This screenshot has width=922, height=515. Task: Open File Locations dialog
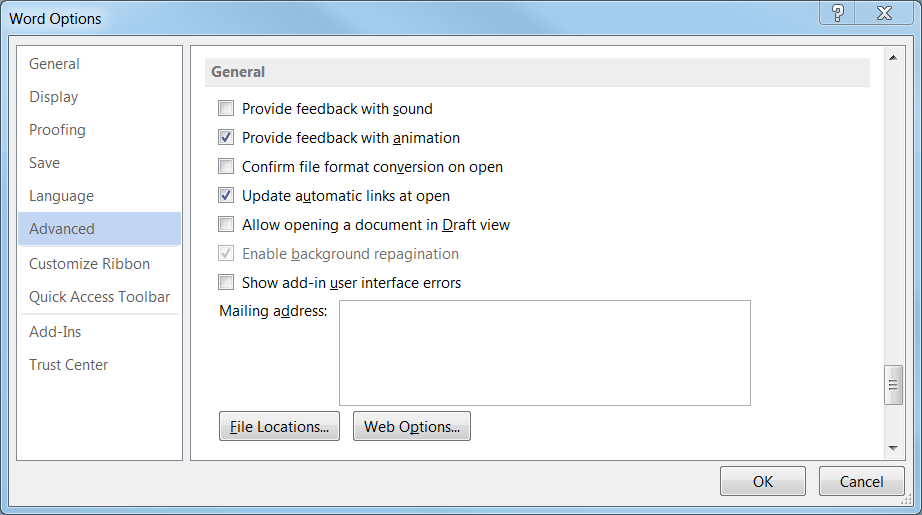point(279,426)
